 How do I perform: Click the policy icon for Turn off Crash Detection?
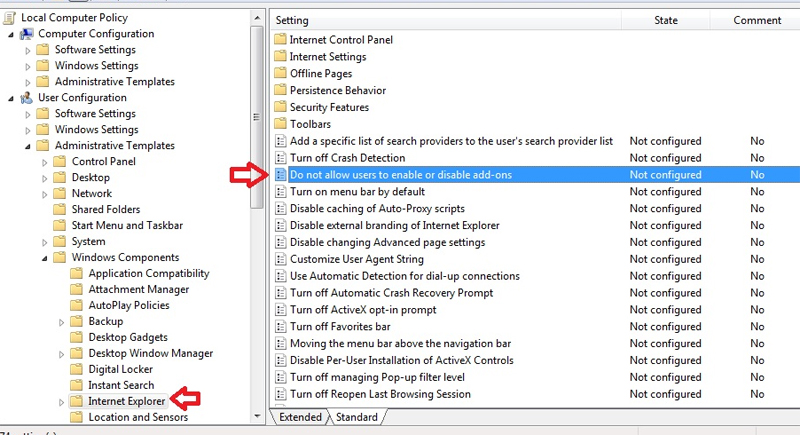[280, 158]
